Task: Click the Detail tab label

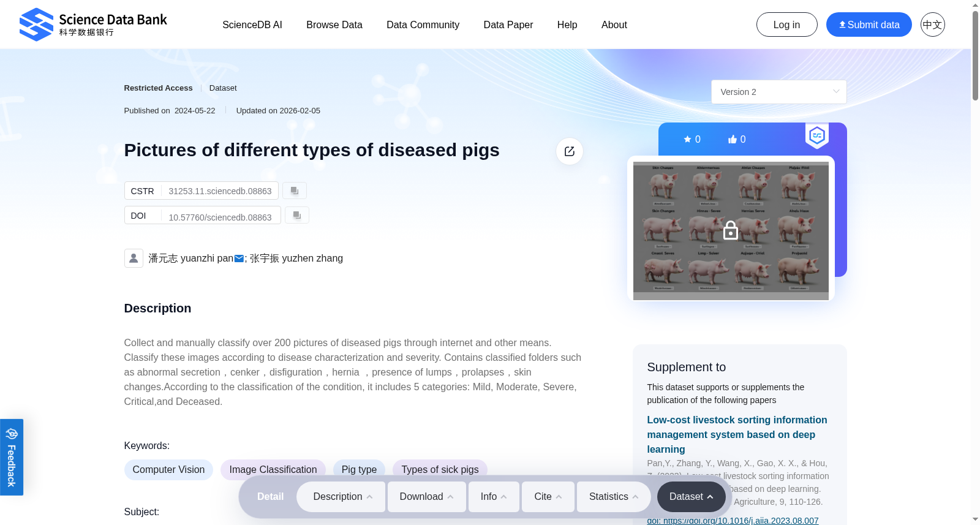Action: [x=270, y=497]
